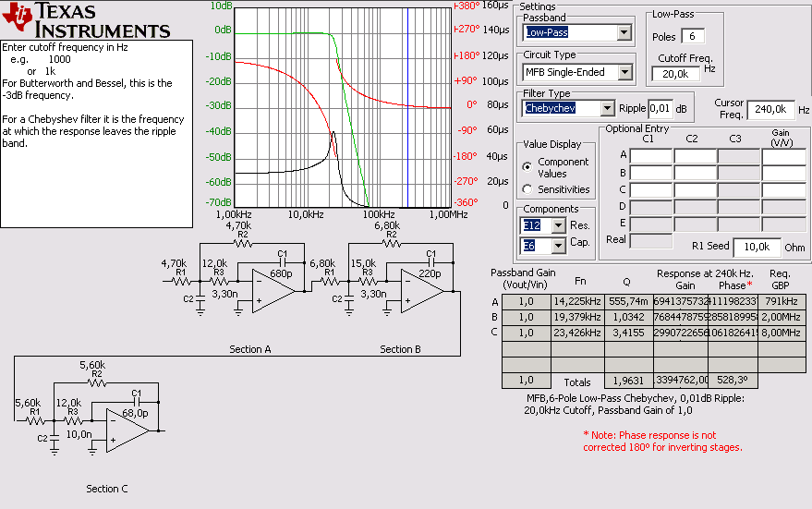Click Optional Entry Gain field for row B
812x509 pixels.
[x=783, y=173]
